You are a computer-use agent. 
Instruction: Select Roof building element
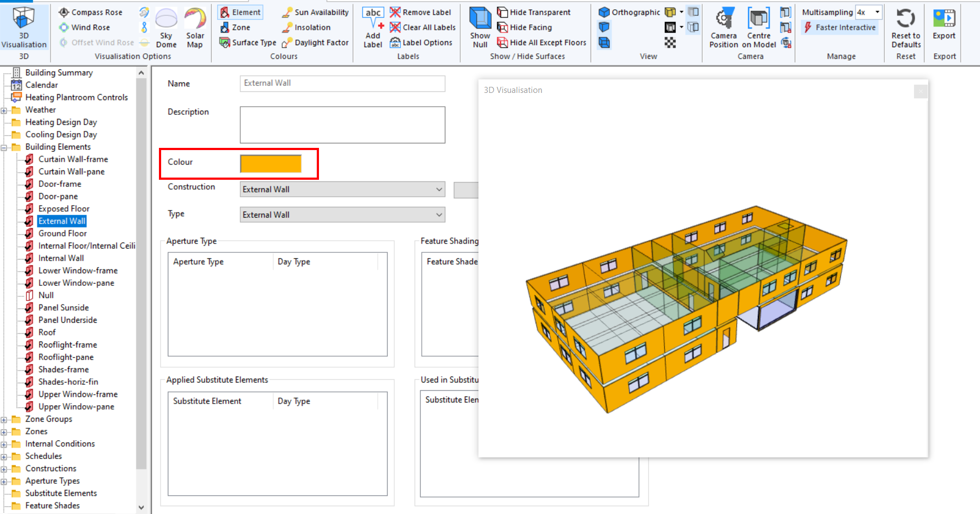pos(47,332)
